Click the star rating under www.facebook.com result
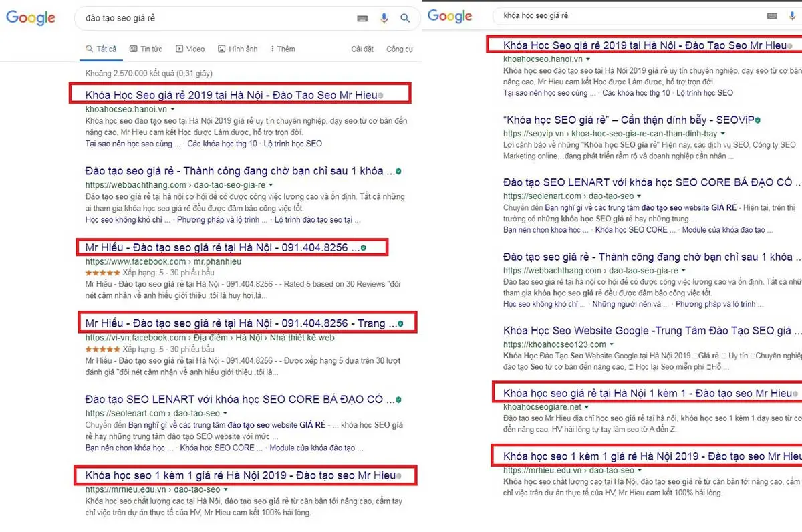This screenshot has width=802, height=532. click(x=102, y=273)
